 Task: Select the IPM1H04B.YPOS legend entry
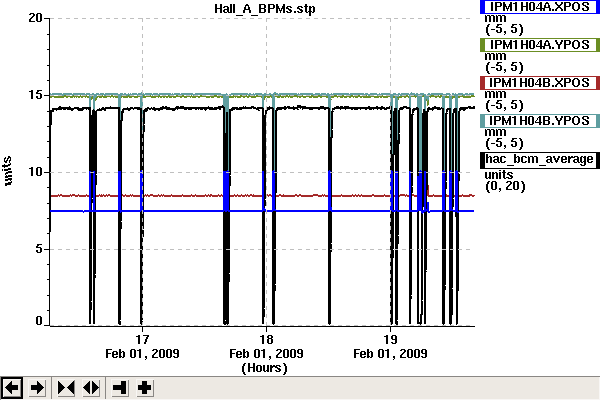(540, 121)
